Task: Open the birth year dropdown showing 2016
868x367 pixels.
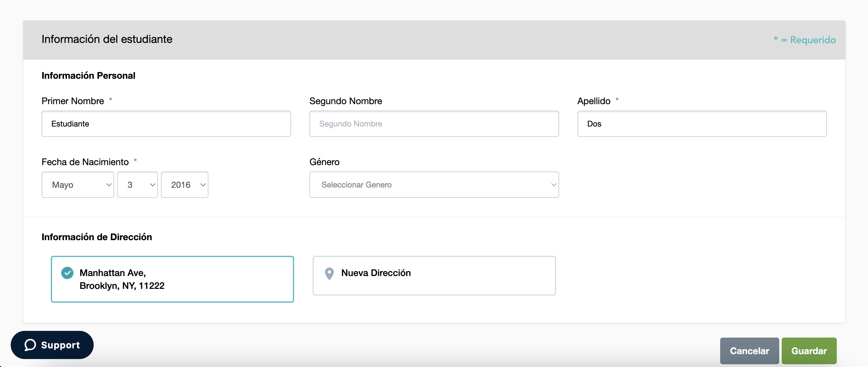Action: coord(185,185)
